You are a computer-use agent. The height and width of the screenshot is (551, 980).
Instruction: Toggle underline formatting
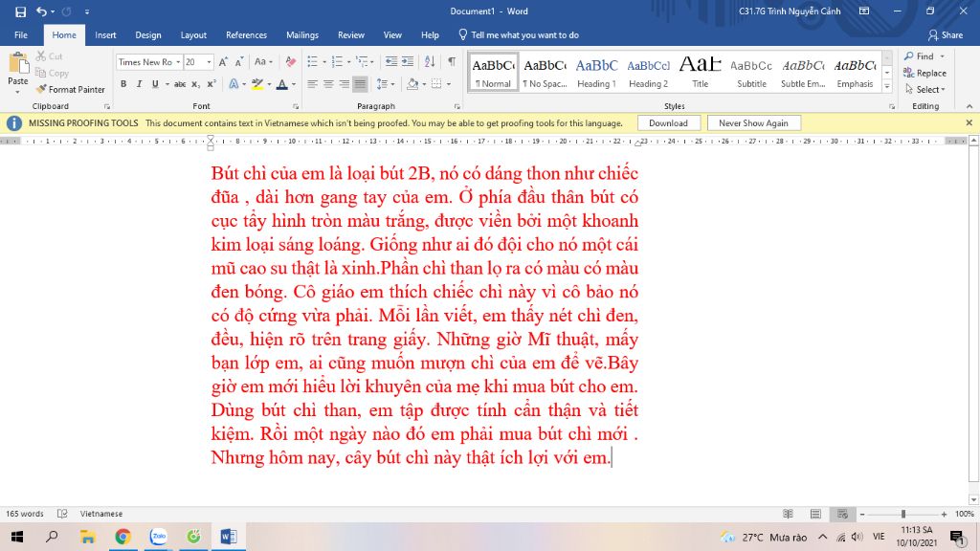154,84
